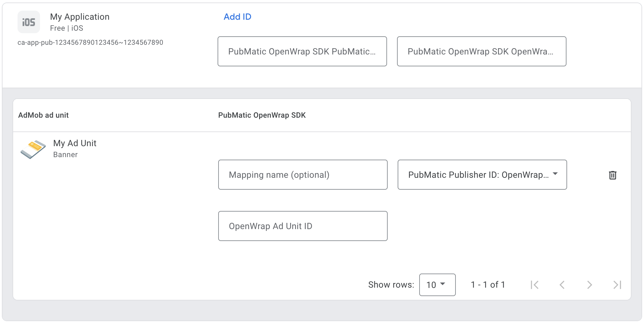644x323 pixels.
Task: Click the 1 - 1 of 1 page indicator
Action: [488, 285]
